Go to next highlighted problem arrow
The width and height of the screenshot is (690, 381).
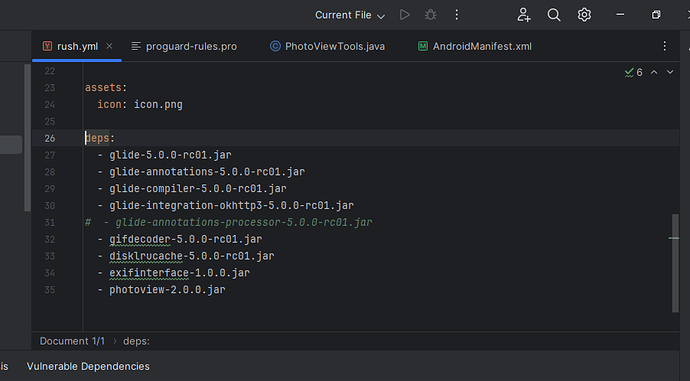point(670,72)
